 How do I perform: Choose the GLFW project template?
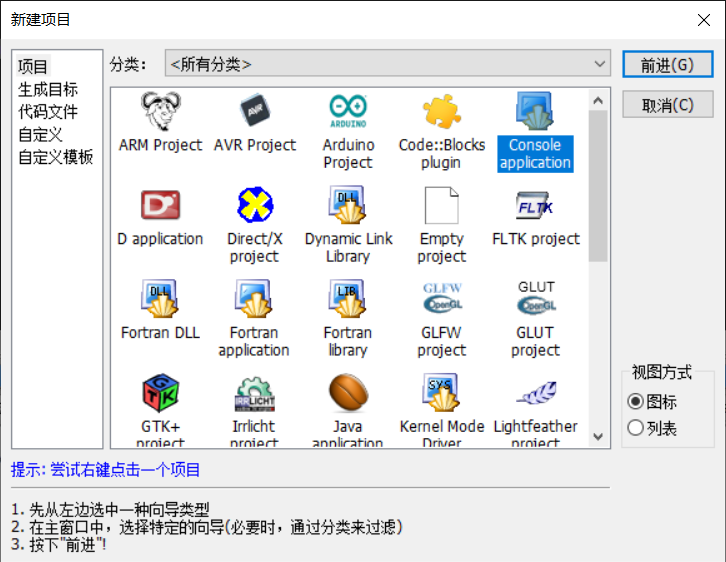(x=441, y=300)
